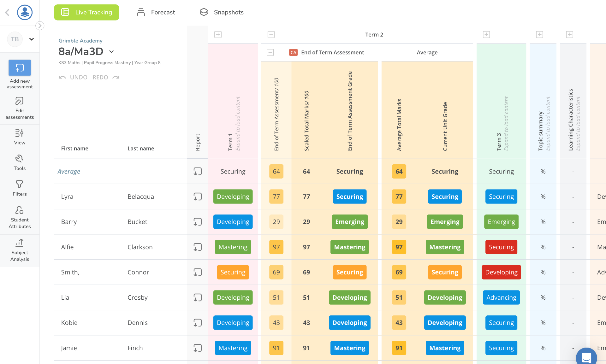The width and height of the screenshot is (606, 364).
Task: Expand the Term 3 column group
Action: tap(486, 35)
